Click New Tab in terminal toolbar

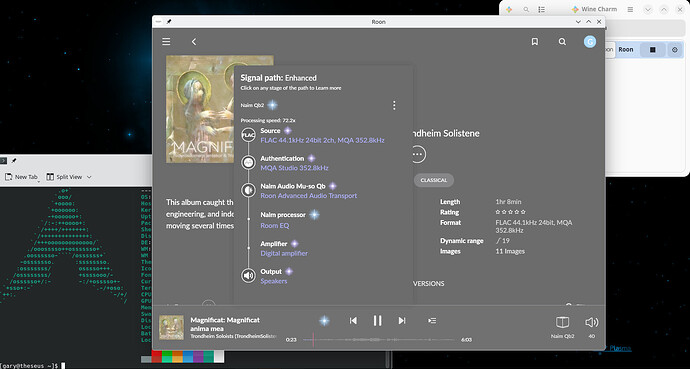click(21, 177)
